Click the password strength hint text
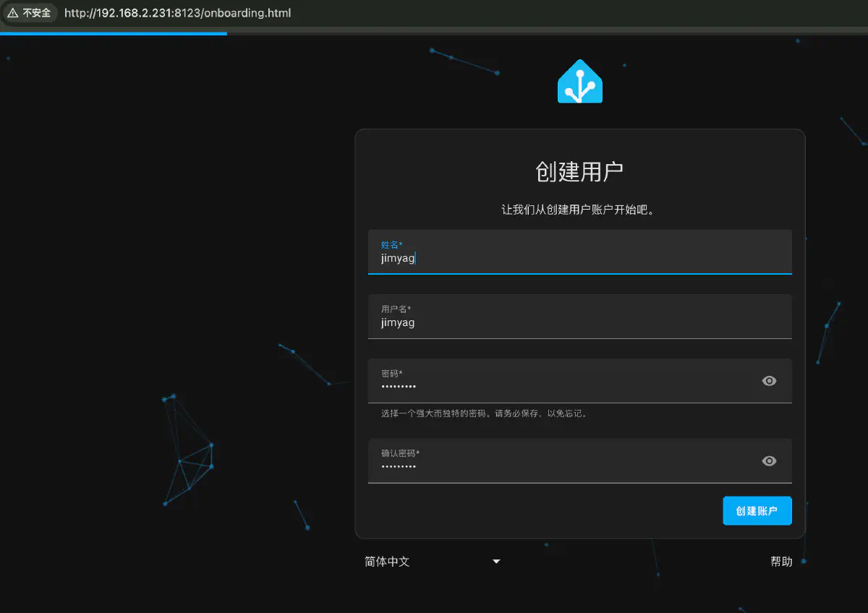 point(484,414)
